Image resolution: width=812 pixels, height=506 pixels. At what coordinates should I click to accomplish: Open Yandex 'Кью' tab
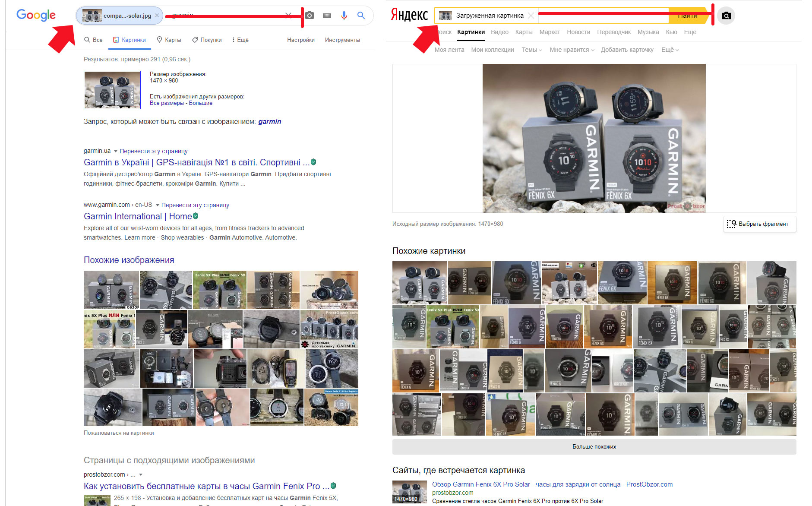pyautogui.click(x=671, y=32)
